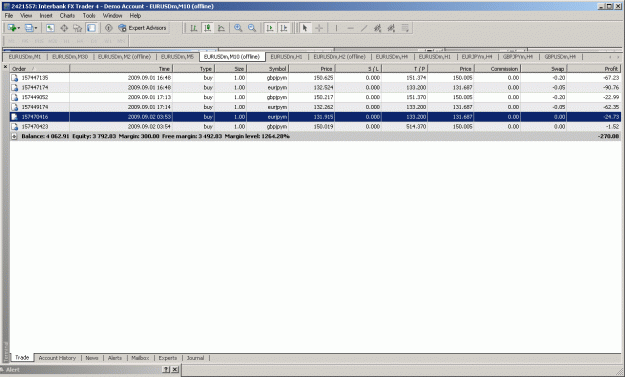Switch to the EURUSDm,M1 chart tab
625x377 pixels.
tap(25, 57)
